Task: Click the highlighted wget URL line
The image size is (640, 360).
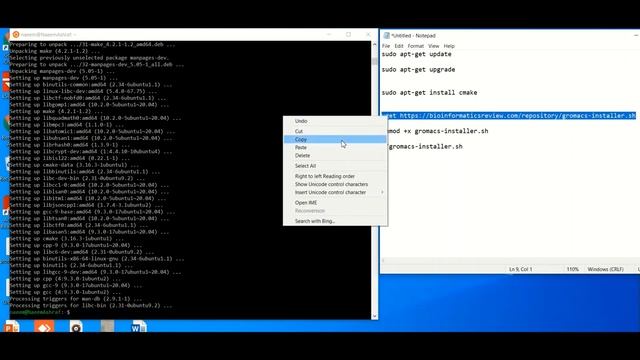Action: tap(509, 116)
